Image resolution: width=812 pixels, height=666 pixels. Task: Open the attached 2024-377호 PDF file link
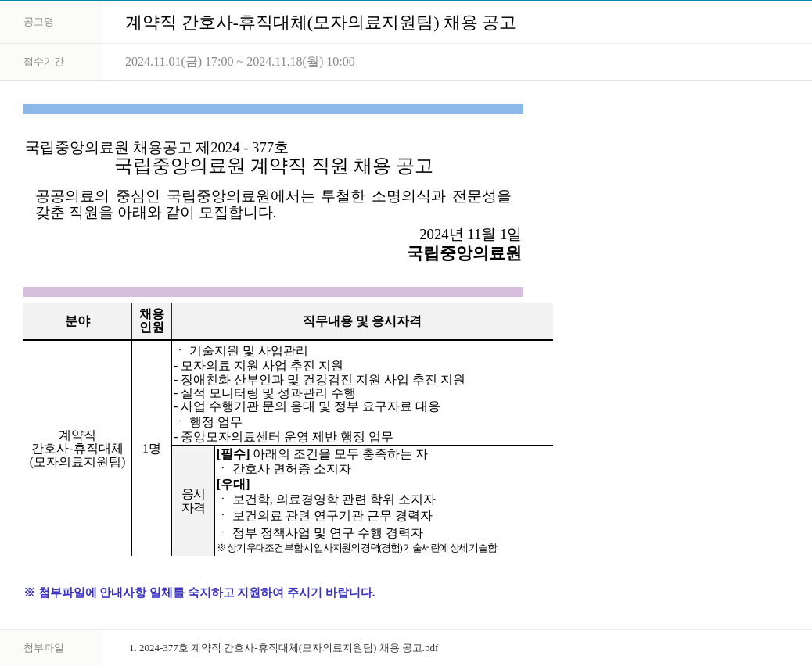pos(283,648)
